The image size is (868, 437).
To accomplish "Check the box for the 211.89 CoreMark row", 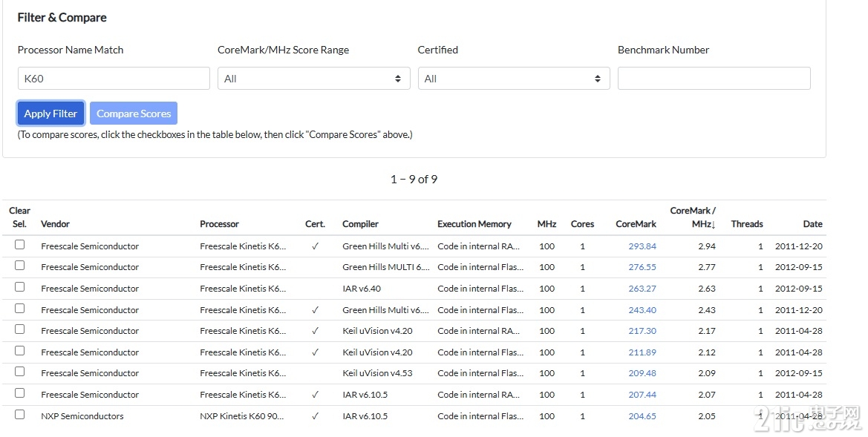I will (x=20, y=351).
